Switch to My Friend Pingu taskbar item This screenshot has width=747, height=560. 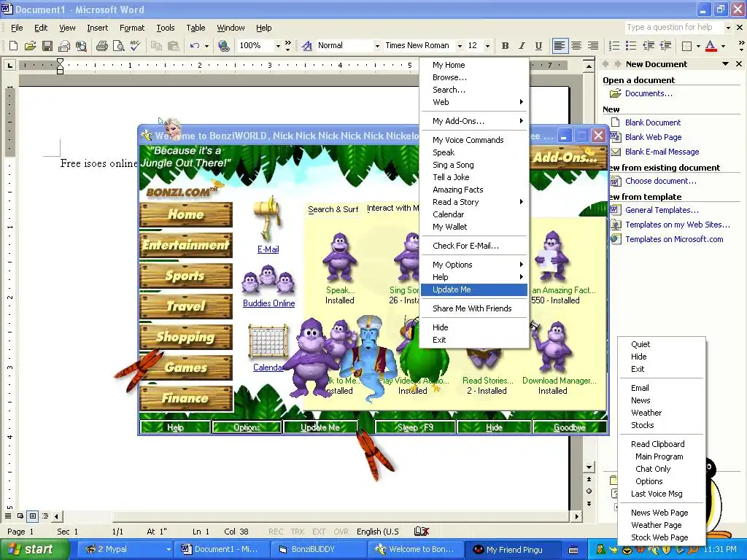coord(513,550)
